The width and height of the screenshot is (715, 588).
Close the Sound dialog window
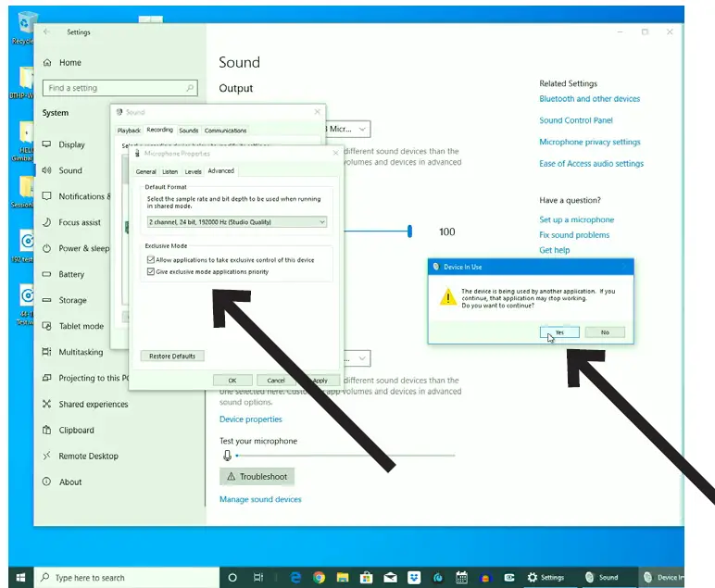318,112
